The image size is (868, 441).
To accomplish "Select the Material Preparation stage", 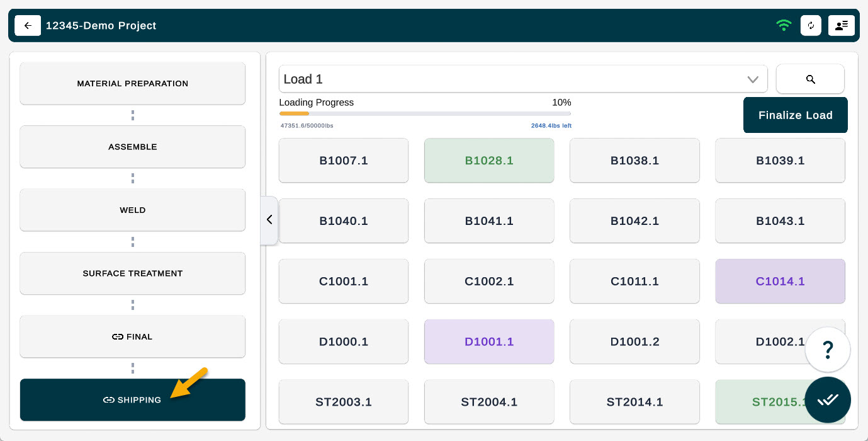I will [132, 83].
